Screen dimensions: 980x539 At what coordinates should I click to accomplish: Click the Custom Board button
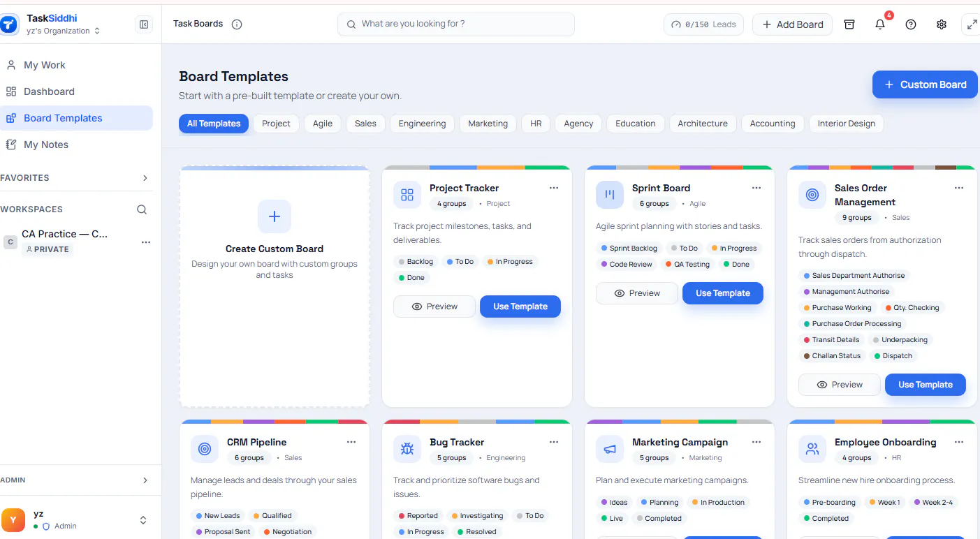925,84
